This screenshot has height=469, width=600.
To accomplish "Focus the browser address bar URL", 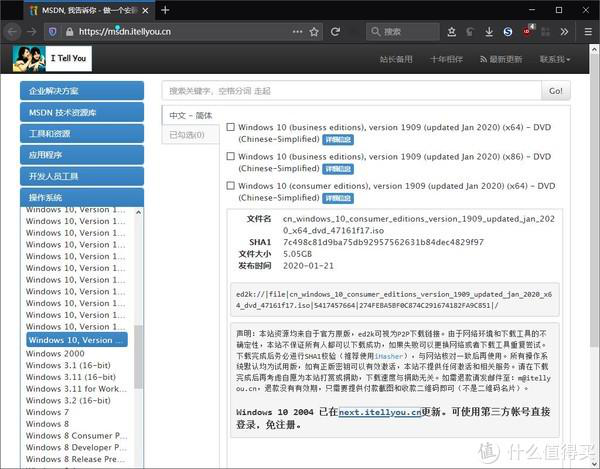I will point(125,32).
